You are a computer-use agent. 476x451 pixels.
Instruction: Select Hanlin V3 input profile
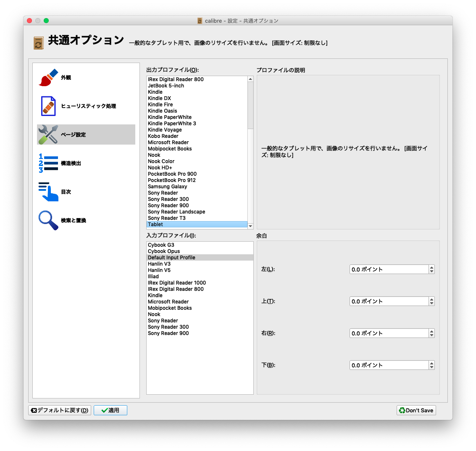(x=200, y=264)
